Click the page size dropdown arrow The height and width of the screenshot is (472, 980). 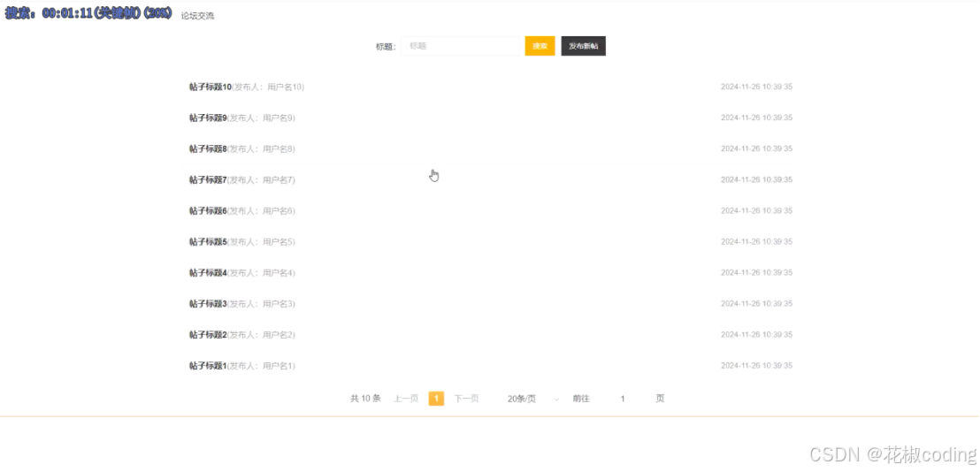point(556,399)
